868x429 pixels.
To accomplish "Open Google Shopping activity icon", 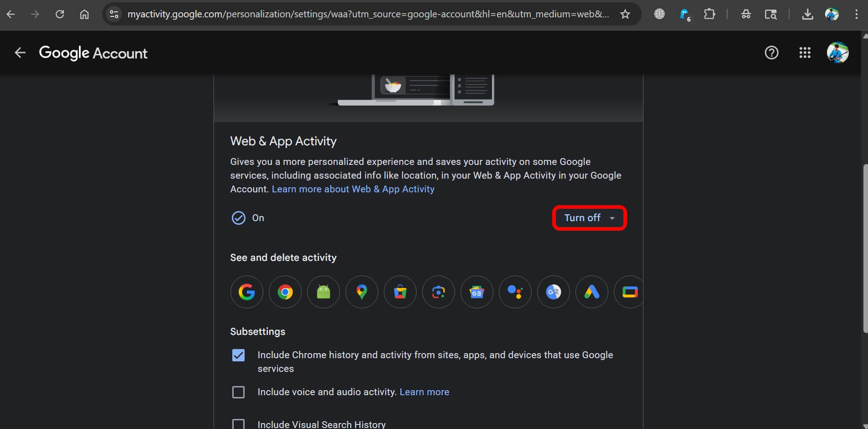I will coord(400,292).
